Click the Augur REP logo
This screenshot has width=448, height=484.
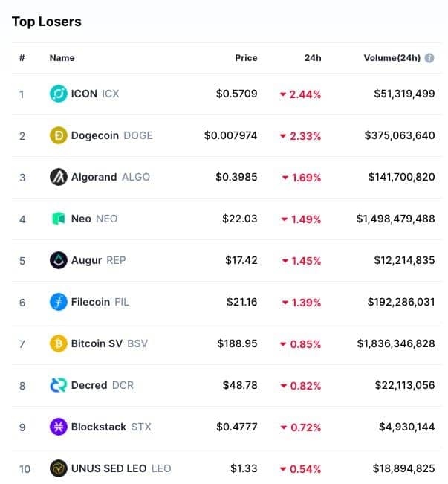pos(58,260)
